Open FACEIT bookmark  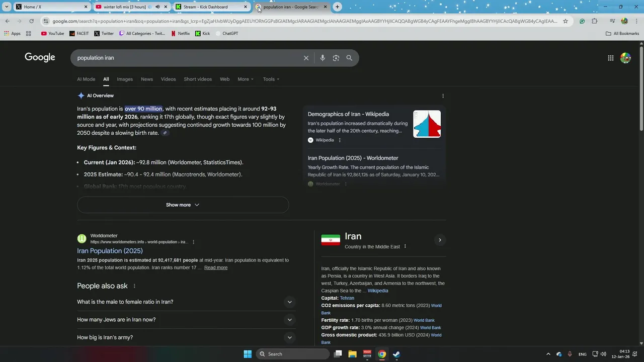point(79,34)
